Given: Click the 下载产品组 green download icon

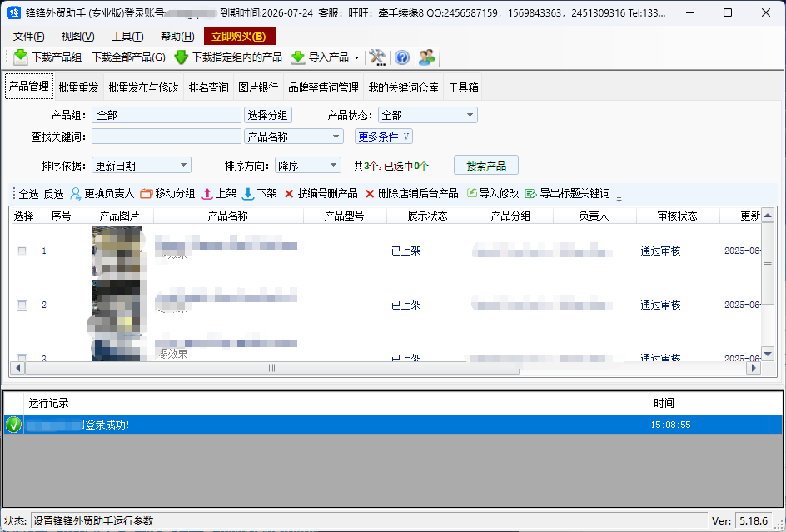Looking at the screenshot, I should (19, 57).
